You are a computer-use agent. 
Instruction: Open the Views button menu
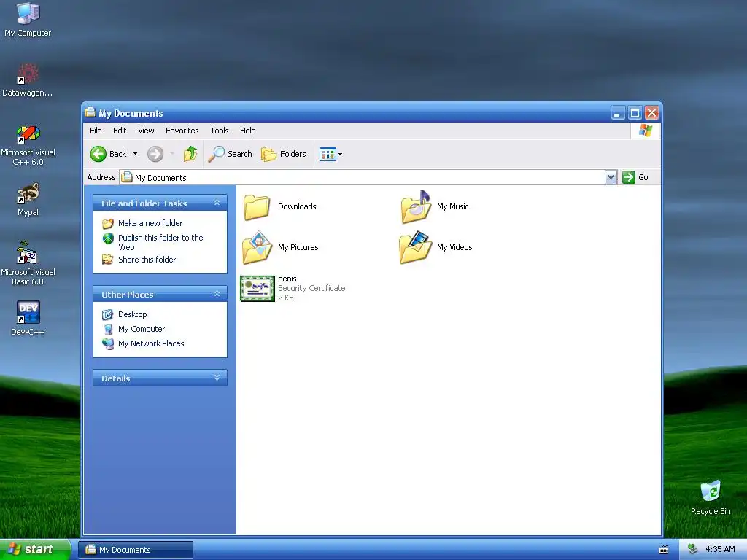[x=330, y=154]
